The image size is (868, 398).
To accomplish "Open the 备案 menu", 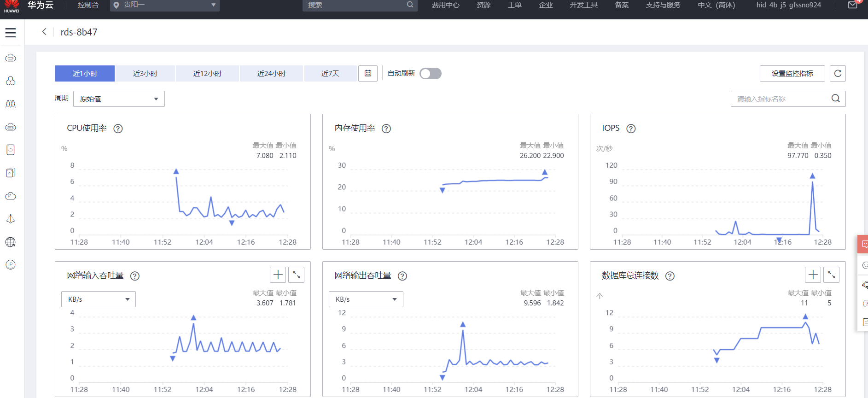I will coord(622,5).
